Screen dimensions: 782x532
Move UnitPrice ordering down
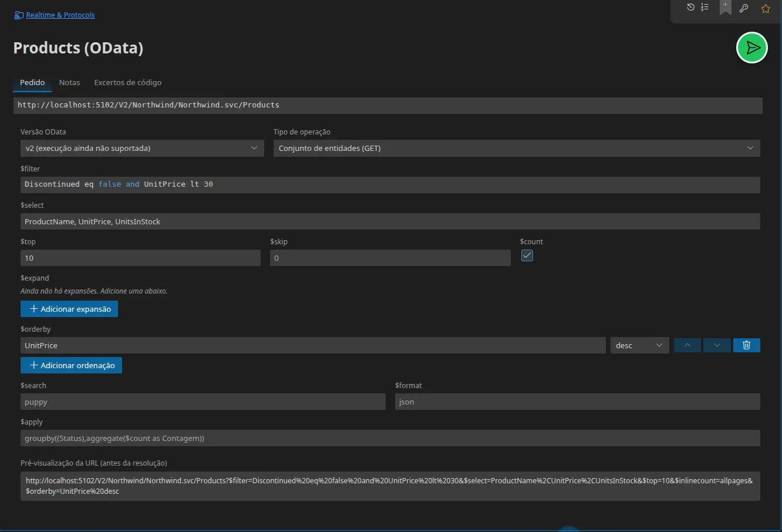click(717, 345)
